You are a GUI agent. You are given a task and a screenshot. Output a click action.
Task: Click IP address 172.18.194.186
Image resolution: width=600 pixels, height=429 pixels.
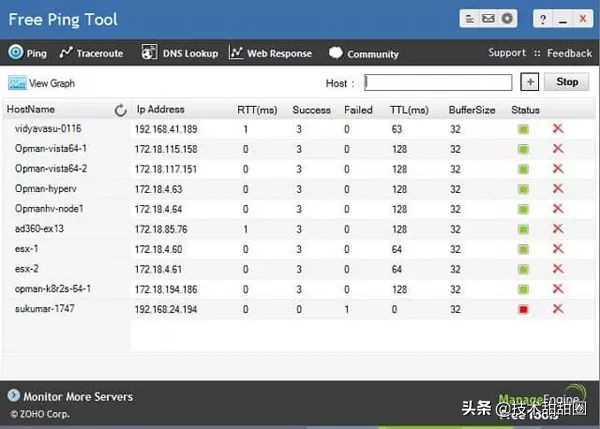[166, 289]
